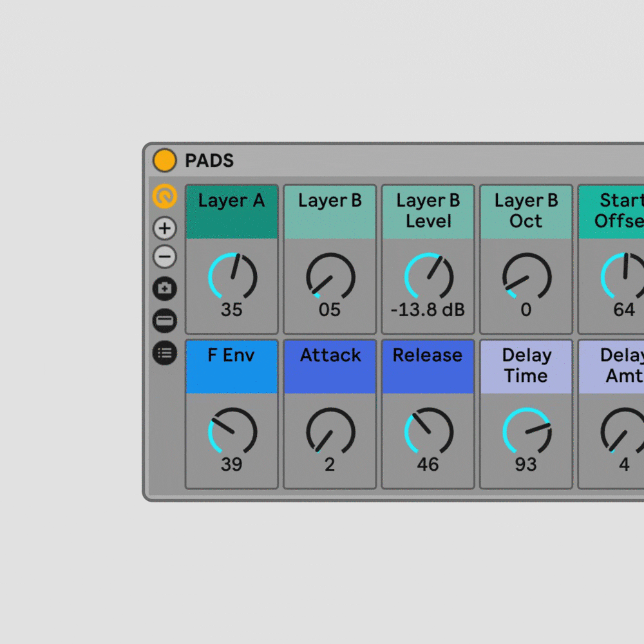Viewport: 644px width, 644px height.
Task: Click the devices view bar icon
Action: [165, 320]
